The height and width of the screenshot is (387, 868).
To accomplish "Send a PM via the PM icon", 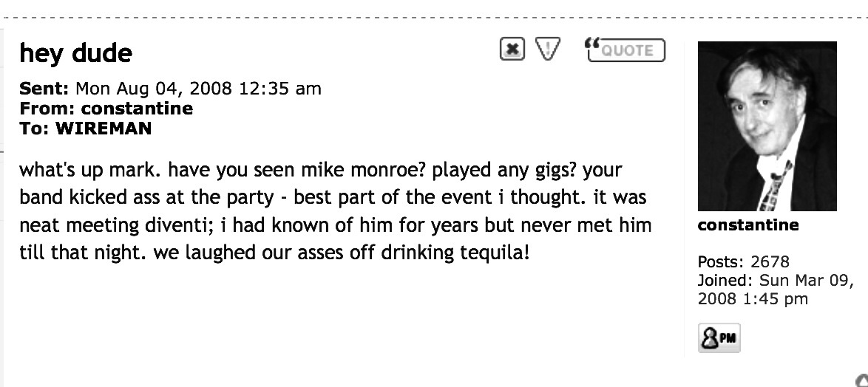I will pos(719,338).
